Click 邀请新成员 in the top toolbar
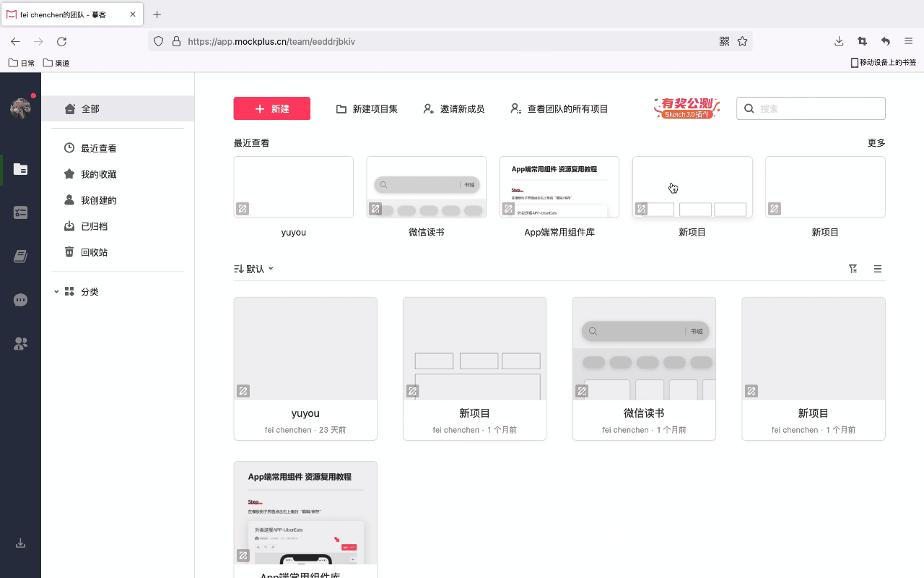The width and height of the screenshot is (924, 578). (453, 108)
